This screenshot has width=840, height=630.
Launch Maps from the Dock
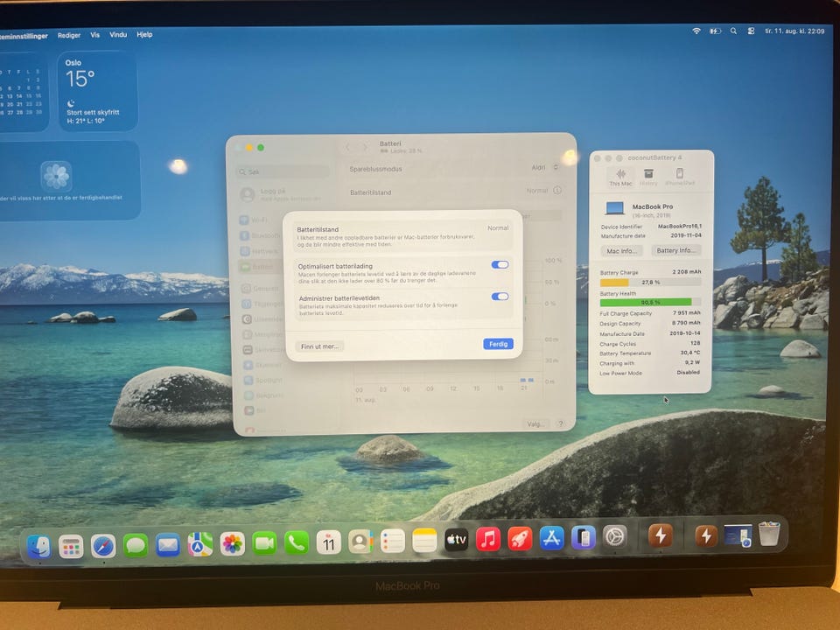[x=199, y=544]
